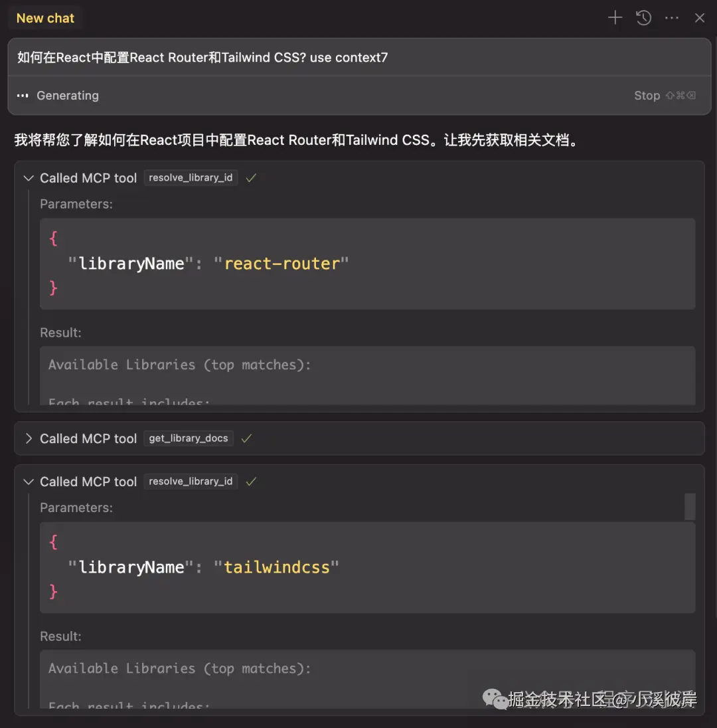
Task: Click the checkmark on the first resolve_library_id call
Action: pos(250,177)
